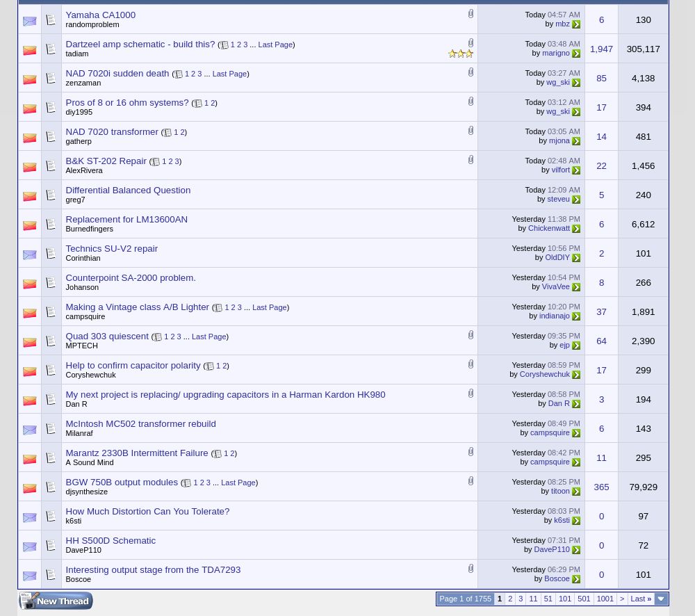Screen dimensions: 695x616
Task: Go to last post in Differential Balanced Question
Action: coord(575,200)
